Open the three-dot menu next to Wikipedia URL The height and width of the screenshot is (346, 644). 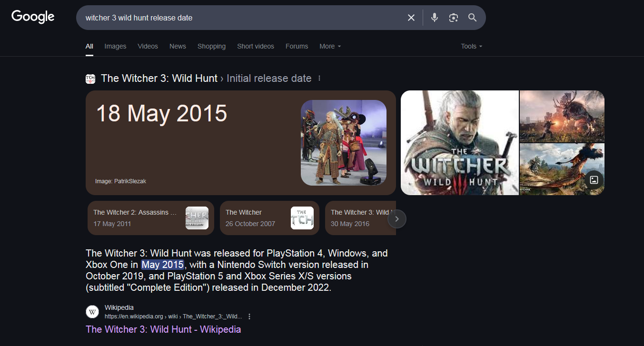[249, 316]
